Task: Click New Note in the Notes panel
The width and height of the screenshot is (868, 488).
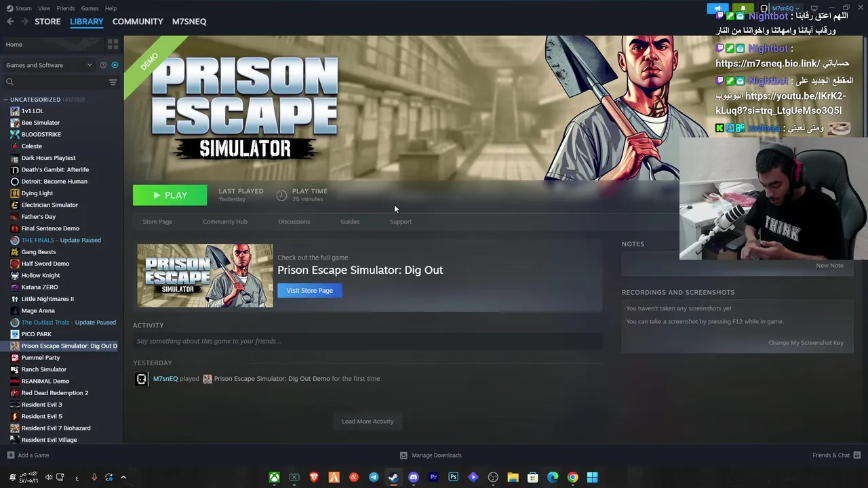Action: [x=829, y=265]
